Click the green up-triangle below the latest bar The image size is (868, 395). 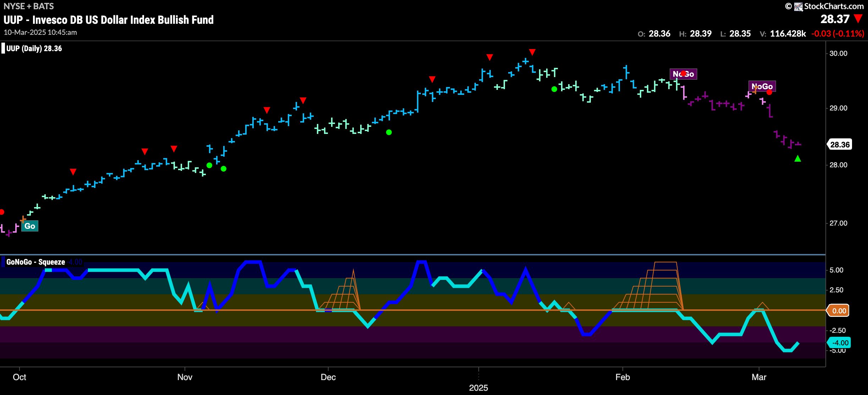tap(798, 158)
